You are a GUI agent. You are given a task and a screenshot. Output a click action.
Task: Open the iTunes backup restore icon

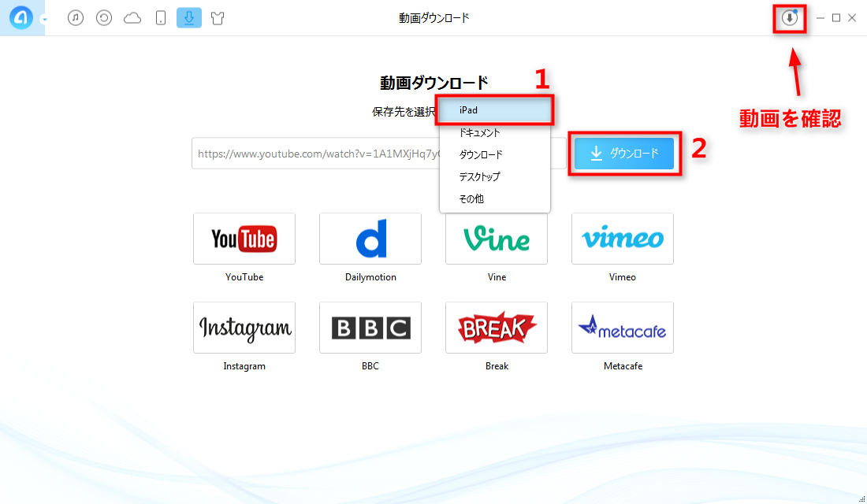[104, 17]
